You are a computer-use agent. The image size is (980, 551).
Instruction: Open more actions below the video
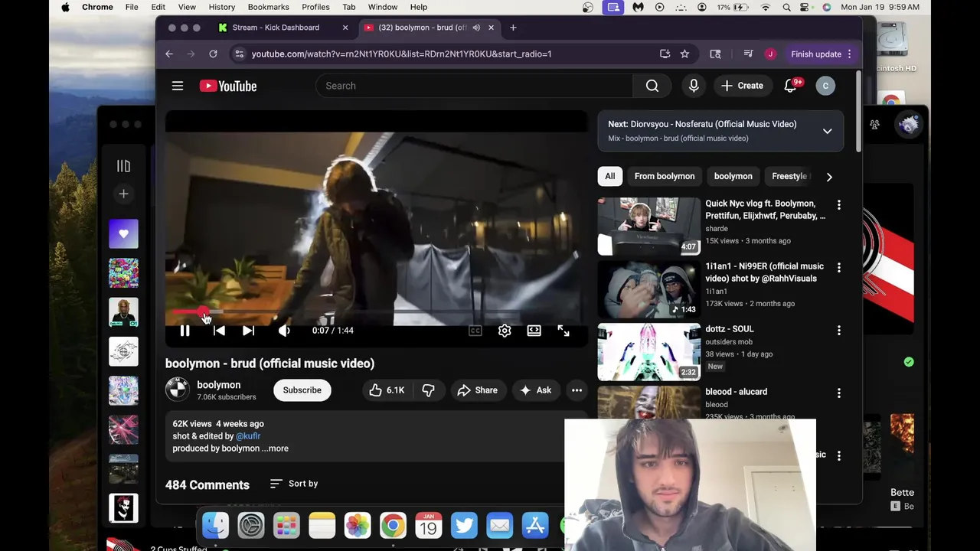coord(577,390)
